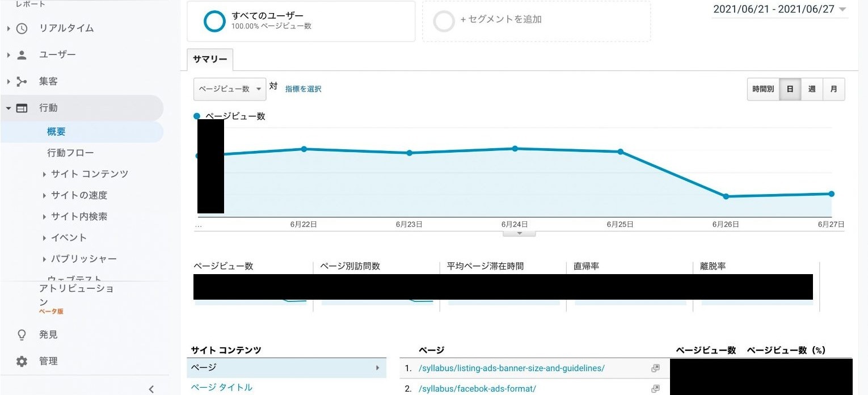
Task: Click + セグメントを追加 box
Action: point(536,21)
